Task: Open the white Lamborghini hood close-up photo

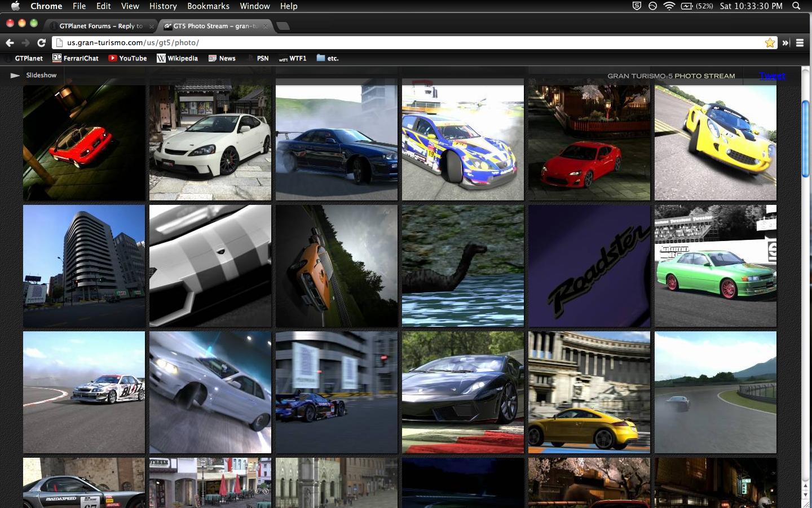Action: pos(210,266)
